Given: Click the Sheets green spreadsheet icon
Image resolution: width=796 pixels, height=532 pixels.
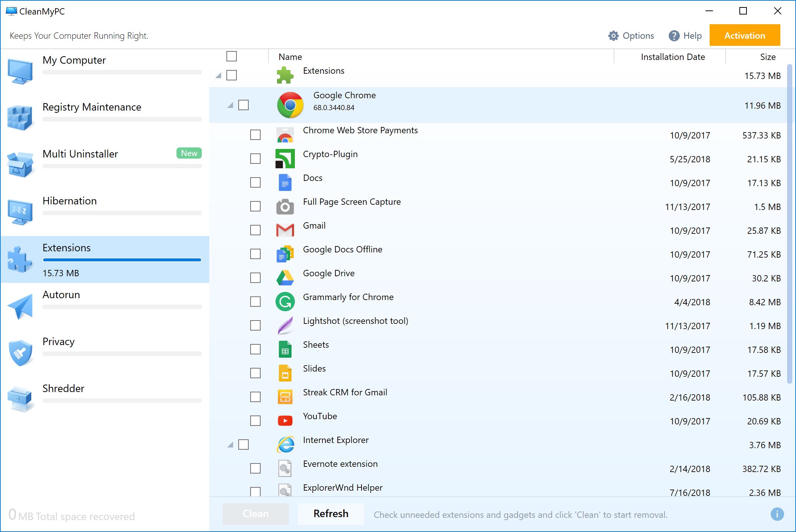Looking at the screenshot, I should pyautogui.click(x=285, y=349).
